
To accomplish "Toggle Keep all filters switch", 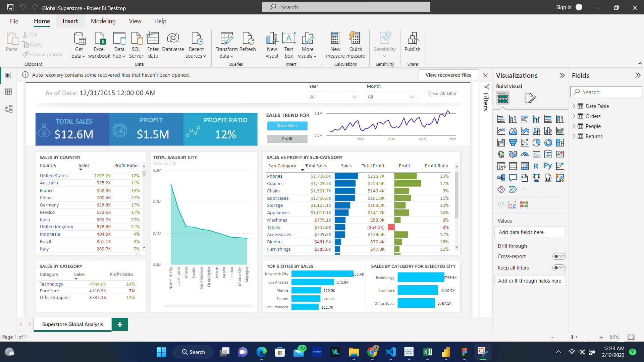I will pyautogui.click(x=559, y=268).
